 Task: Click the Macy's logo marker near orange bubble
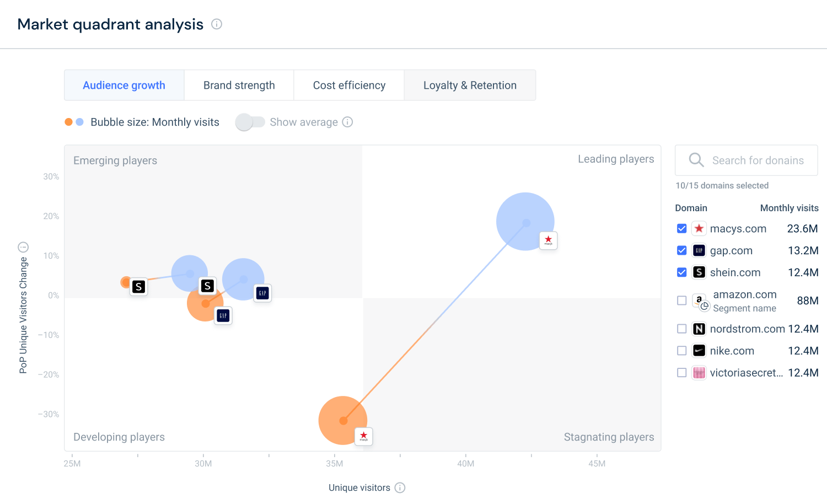(363, 436)
